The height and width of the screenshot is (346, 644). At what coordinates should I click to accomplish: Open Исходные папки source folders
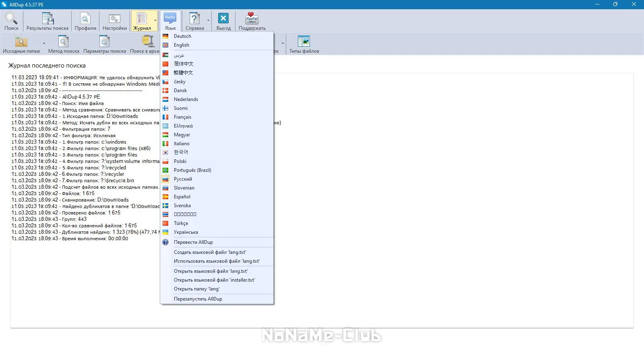(x=21, y=44)
